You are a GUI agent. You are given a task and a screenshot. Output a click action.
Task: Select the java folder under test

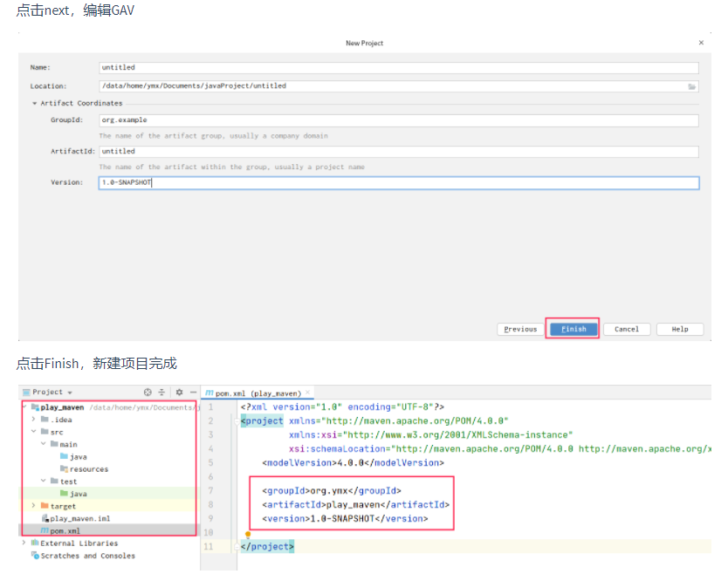(78, 495)
